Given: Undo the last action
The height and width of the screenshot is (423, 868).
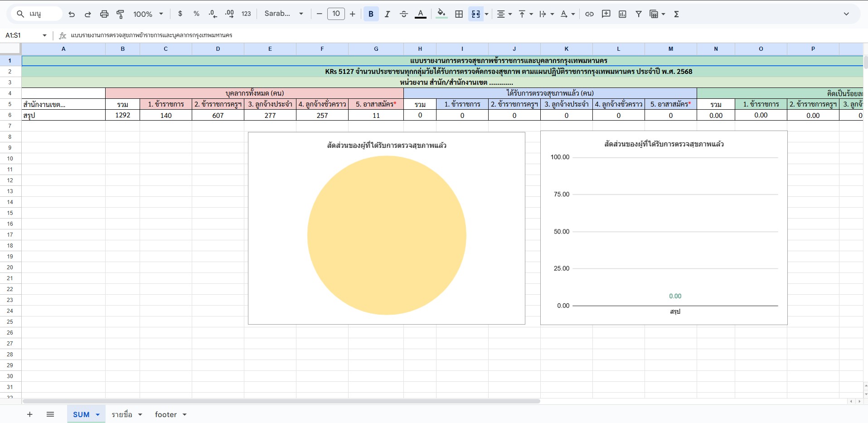Looking at the screenshot, I should coord(72,14).
